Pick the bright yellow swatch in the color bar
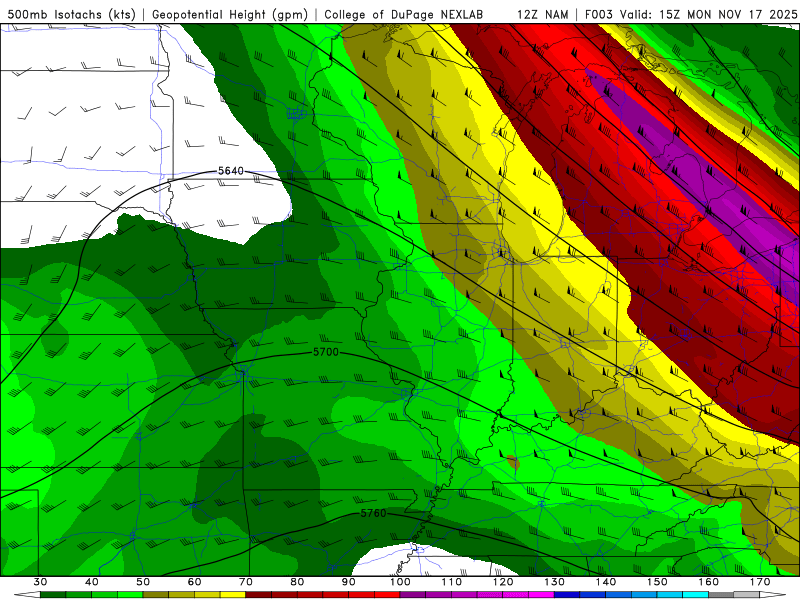 point(233,595)
